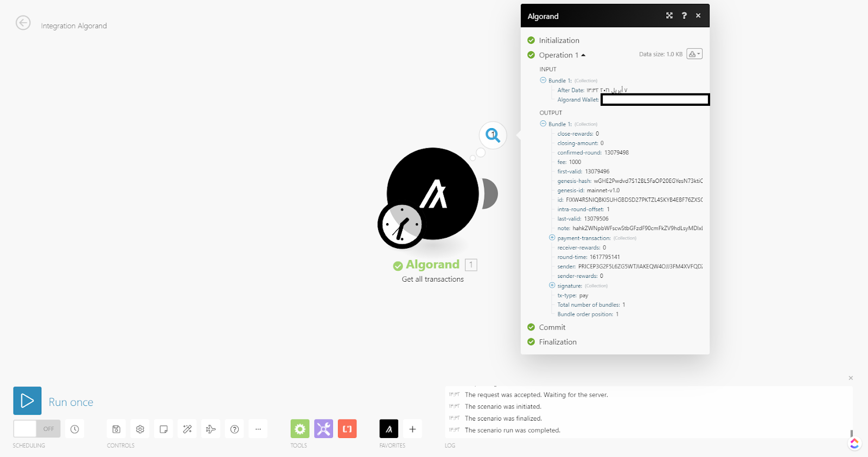Close the Algorand panel

[x=698, y=16]
